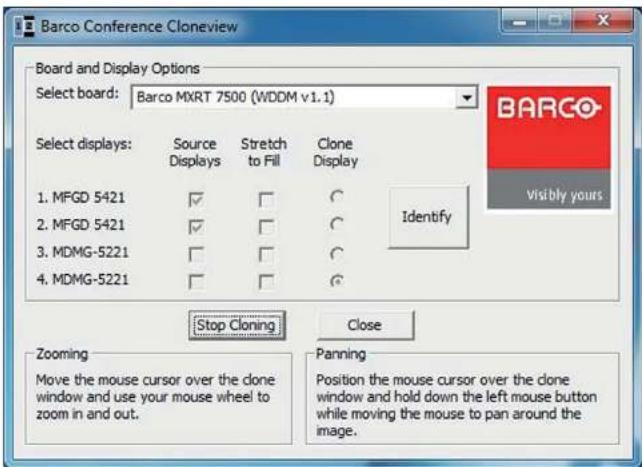Click the '1. MFGD 5421' display label

click(81, 198)
